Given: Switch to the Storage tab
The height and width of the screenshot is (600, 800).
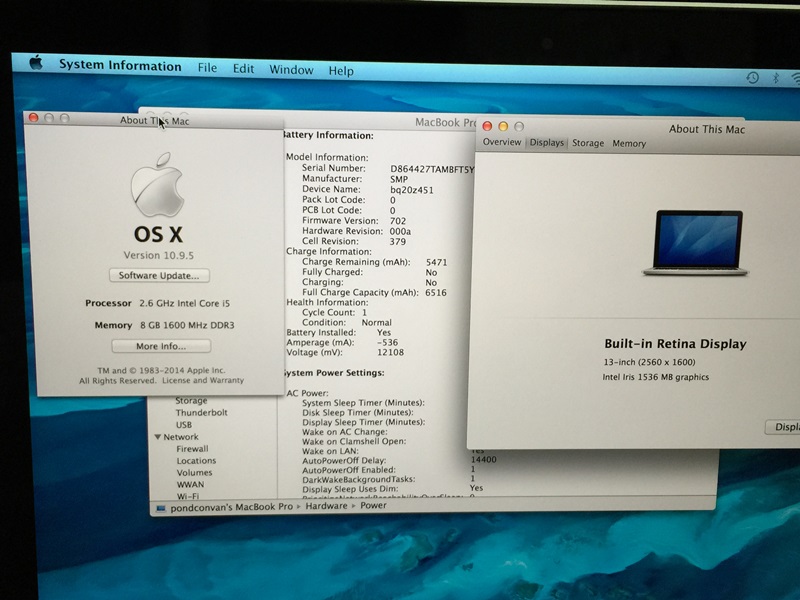Looking at the screenshot, I should (588, 144).
